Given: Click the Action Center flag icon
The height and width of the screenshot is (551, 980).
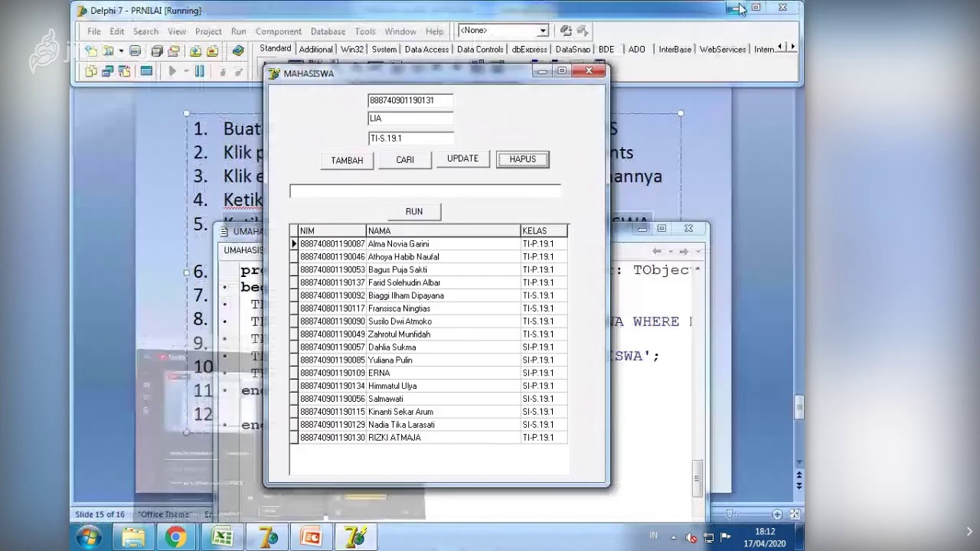Looking at the screenshot, I should (x=725, y=537).
